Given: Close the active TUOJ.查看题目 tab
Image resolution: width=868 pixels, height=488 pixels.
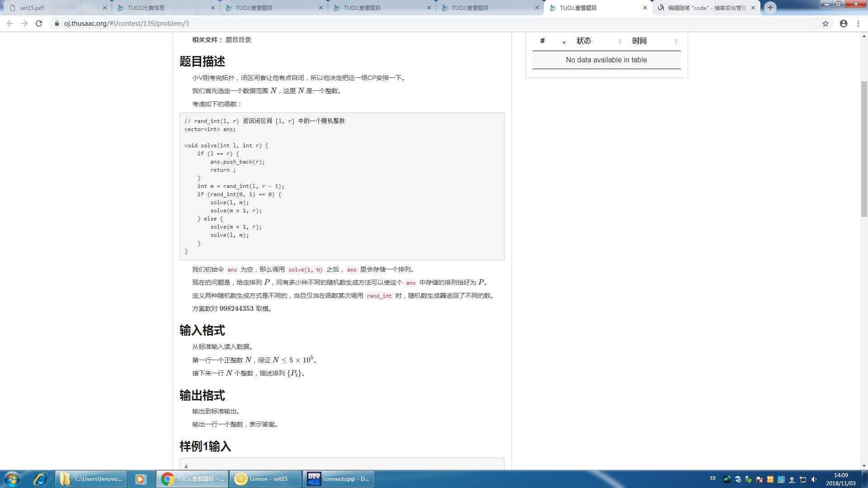Looking at the screenshot, I should pyautogui.click(x=645, y=8).
